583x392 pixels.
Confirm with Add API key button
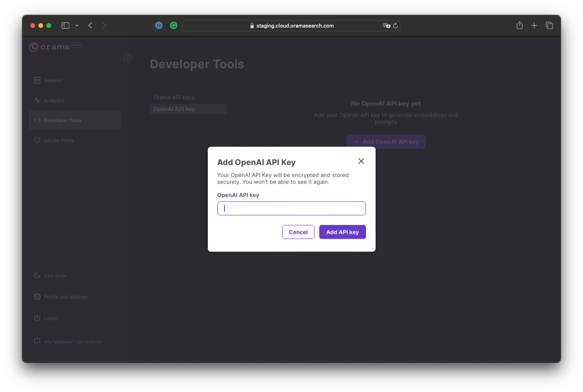pos(342,232)
